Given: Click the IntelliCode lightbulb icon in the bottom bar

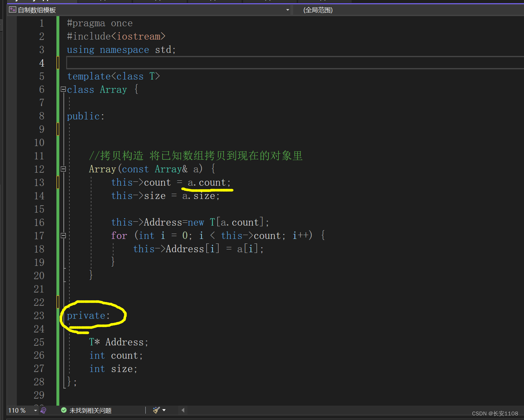Looking at the screenshot, I should pyautogui.click(x=43, y=410).
